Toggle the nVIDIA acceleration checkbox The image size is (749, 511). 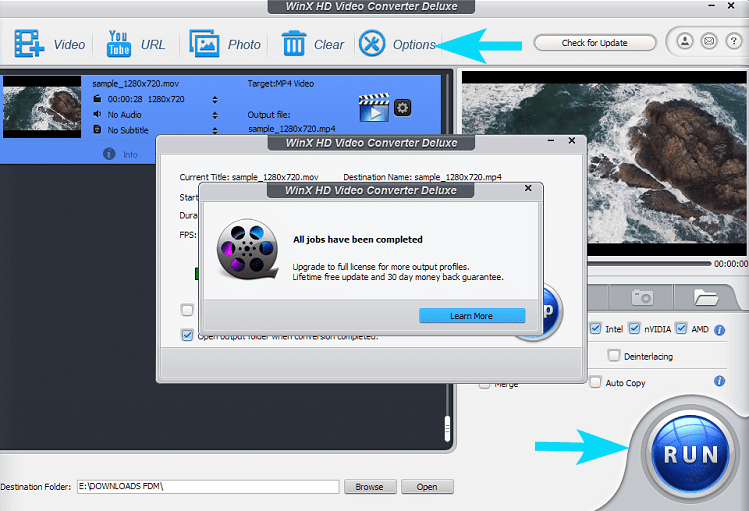[637, 329]
